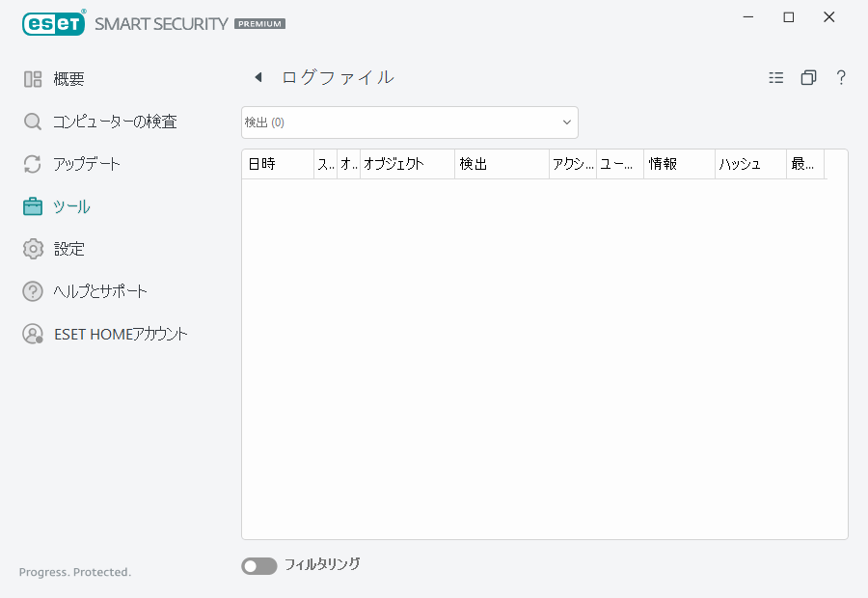Viewport: 868px width, 598px height.
Task: Click the back arrow beside ログファイル
Action: 258,77
